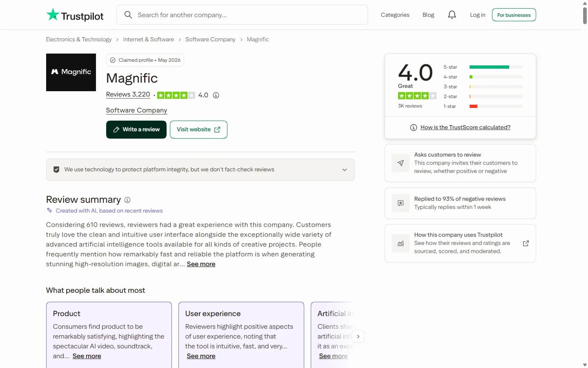The height and width of the screenshot is (368, 588).
Task: Filter by 5-star rating bar
Action: [x=496, y=67]
